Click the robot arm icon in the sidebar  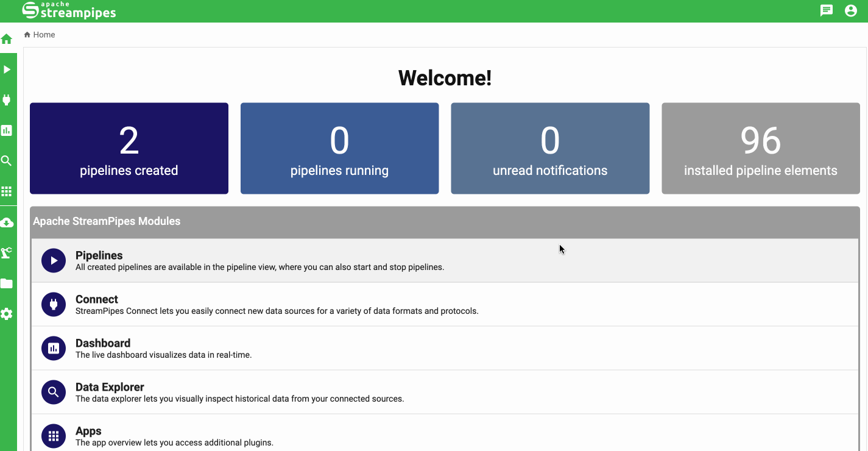click(x=7, y=253)
